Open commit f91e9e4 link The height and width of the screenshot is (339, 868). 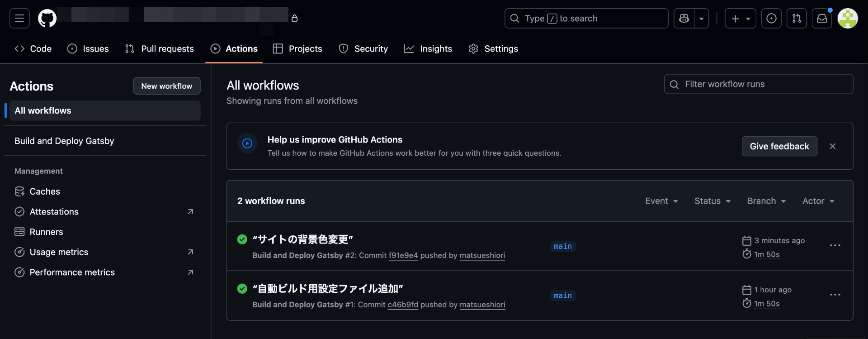403,255
